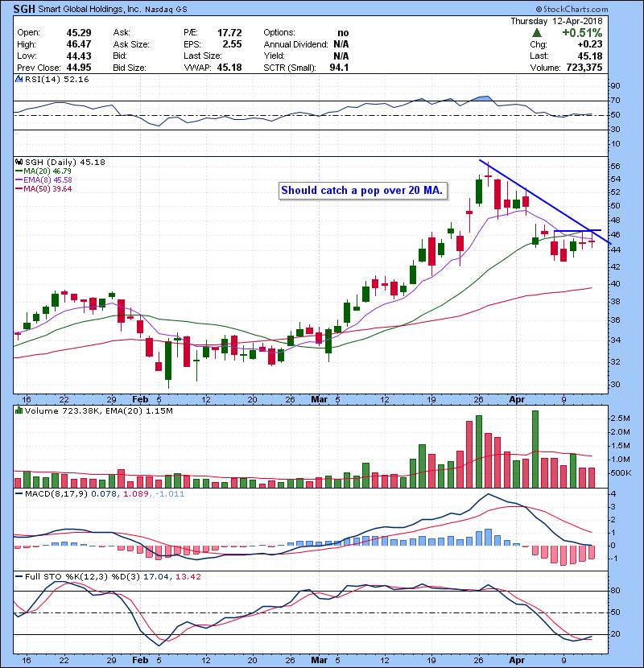Click the EPS value 2.55
This screenshot has height=668, width=644.
click(232, 44)
